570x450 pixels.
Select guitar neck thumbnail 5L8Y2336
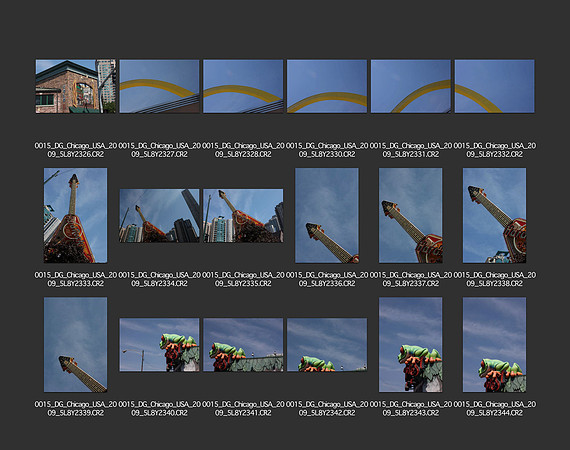[327, 216]
